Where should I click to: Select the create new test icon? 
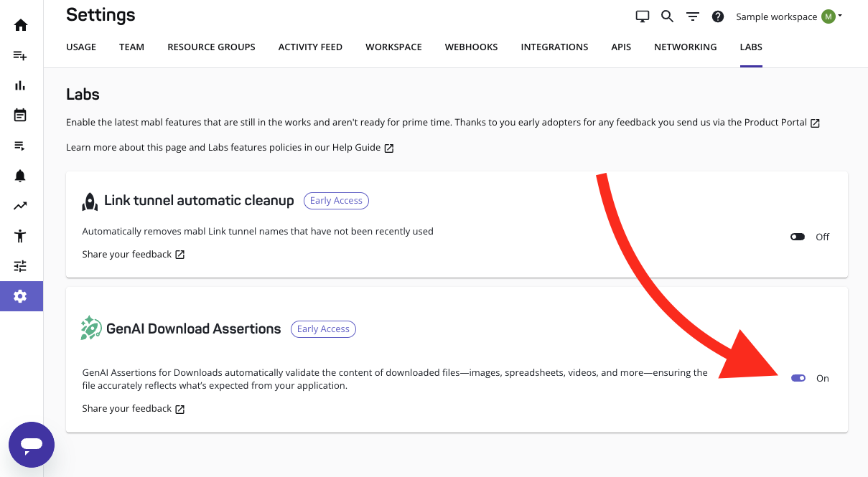click(x=21, y=55)
